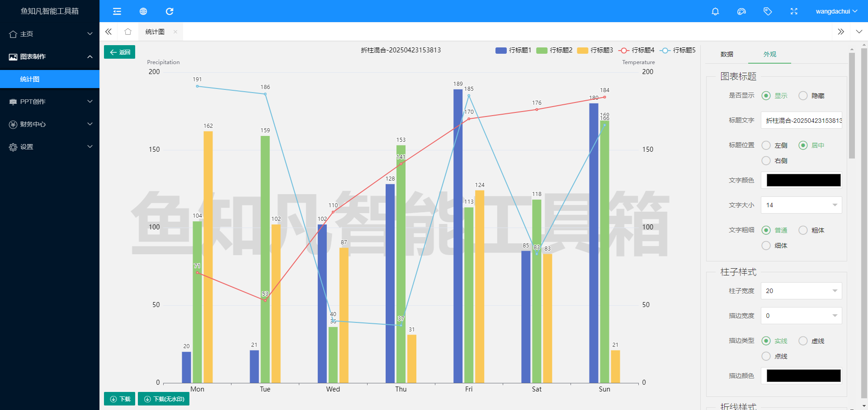Image resolution: width=868 pixels, height=410 pixels.
Task: Expand the PPT创作 sidebar menu
Action: click(90, 102)
